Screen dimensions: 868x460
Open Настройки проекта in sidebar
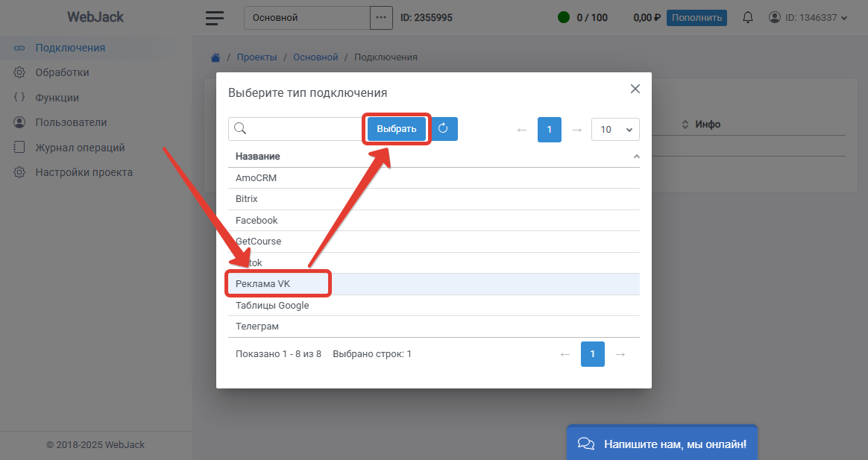84,172
